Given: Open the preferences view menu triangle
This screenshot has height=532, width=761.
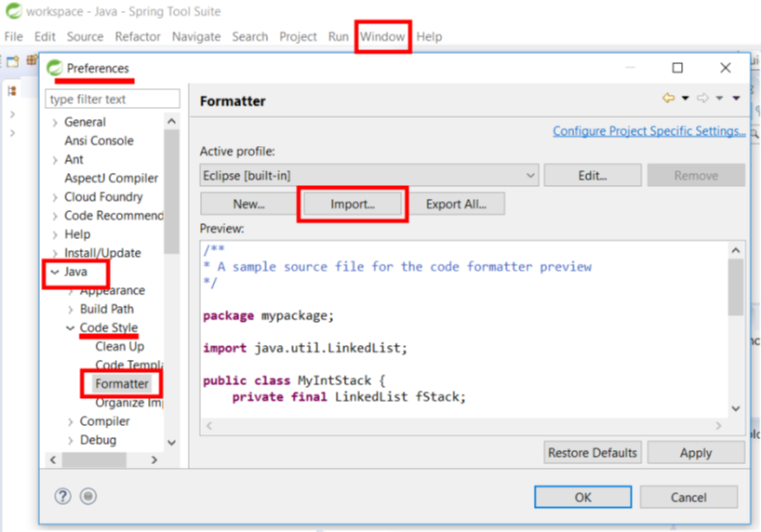Looking at the screenshot, I should pos(736,98).
